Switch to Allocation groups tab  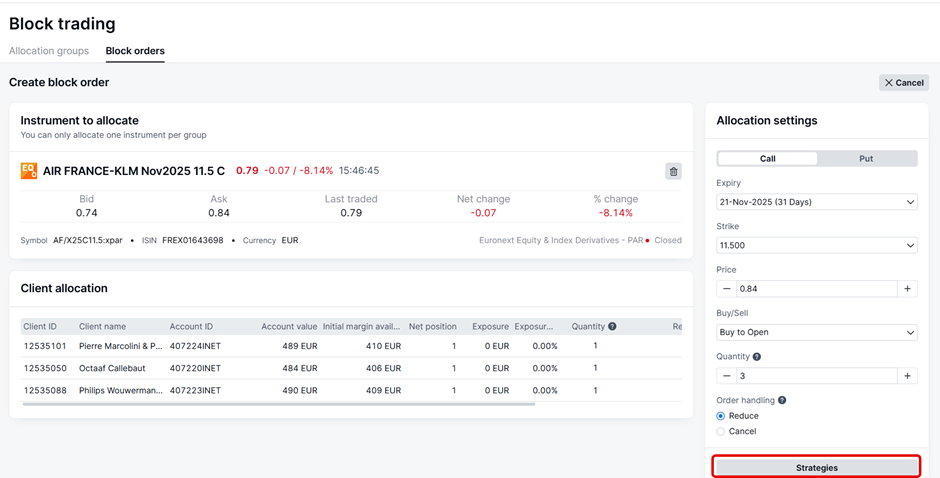pyautogui.click(x=49, y=51)
